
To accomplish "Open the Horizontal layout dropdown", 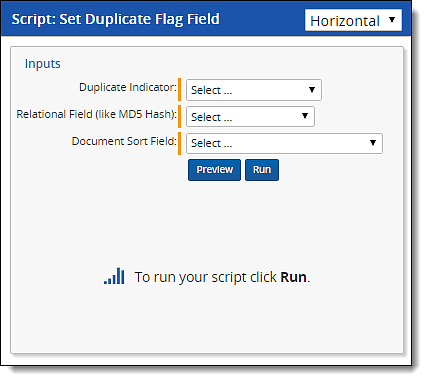I will (x=353, y=20).
